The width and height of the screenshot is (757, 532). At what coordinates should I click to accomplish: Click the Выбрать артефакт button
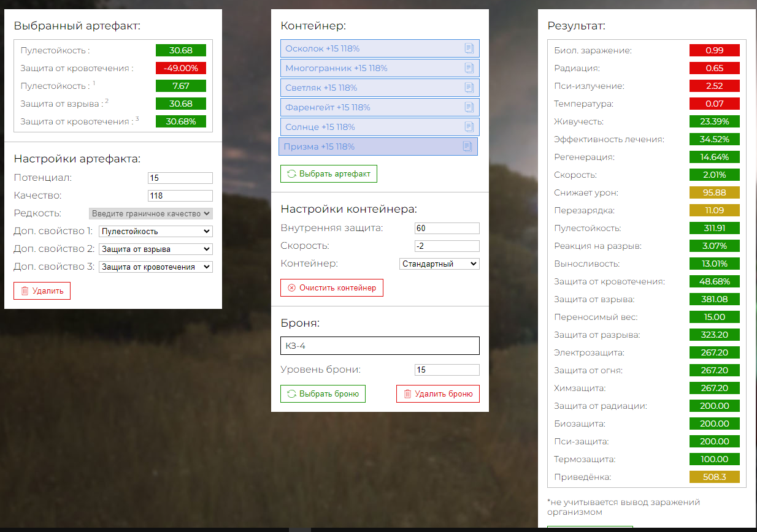tap(329, 174)
